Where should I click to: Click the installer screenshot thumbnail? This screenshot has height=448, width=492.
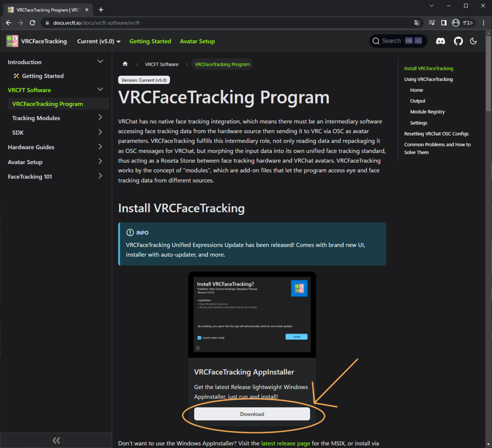tap(252, 315)
